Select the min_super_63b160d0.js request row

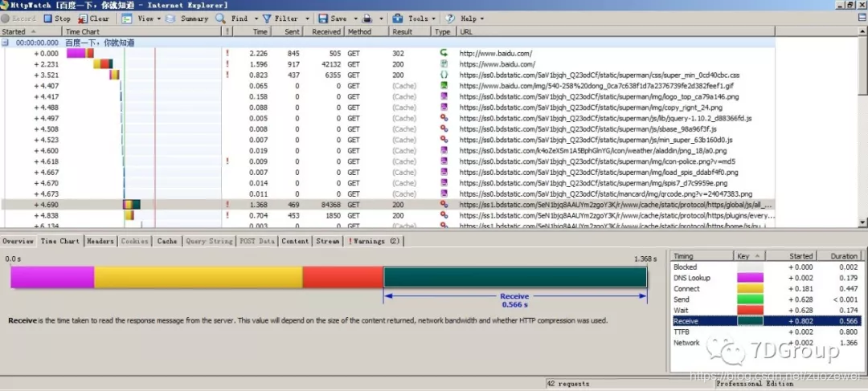tap(387, 140)
